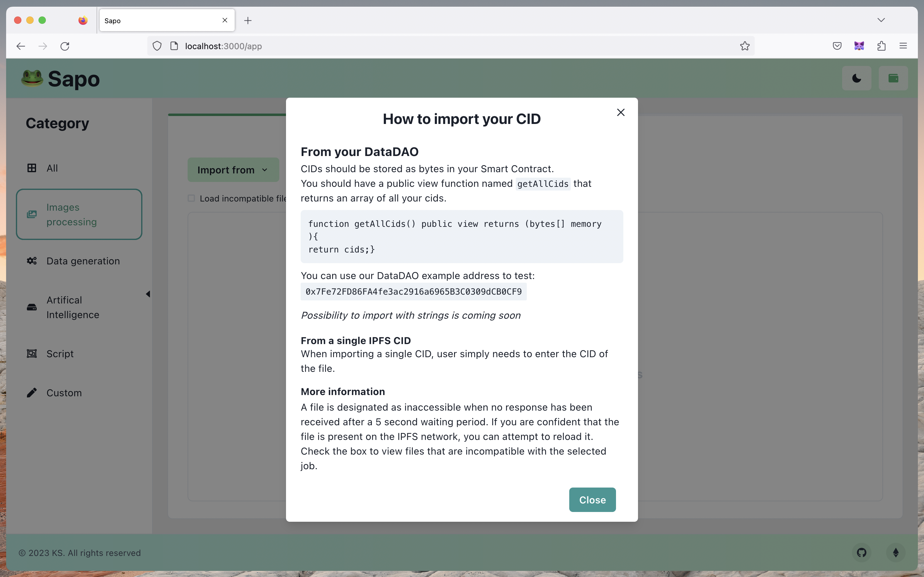
Task: Close the How to import CID dialog
Action: coord(620,112)
